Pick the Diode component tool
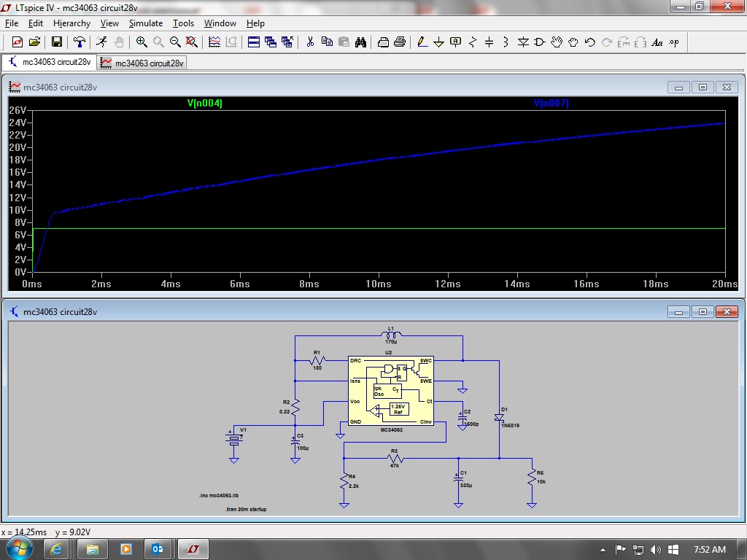 tap(523, 42)
